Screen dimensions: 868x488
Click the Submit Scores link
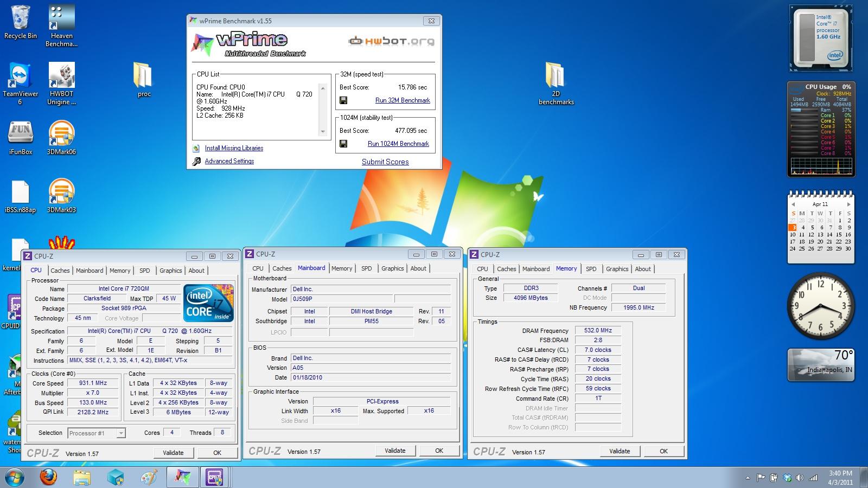[385, 162]
